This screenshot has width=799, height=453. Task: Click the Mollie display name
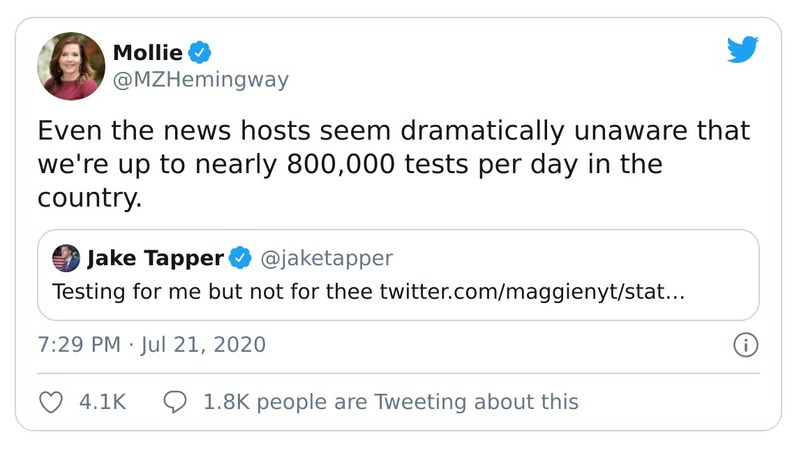(x=148, y=52)
